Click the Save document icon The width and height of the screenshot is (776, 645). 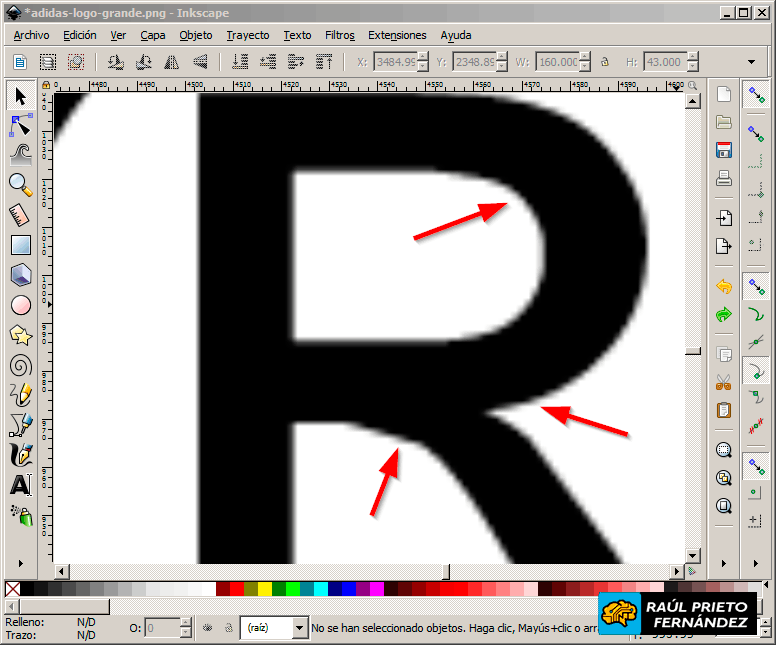pos(724,150)
